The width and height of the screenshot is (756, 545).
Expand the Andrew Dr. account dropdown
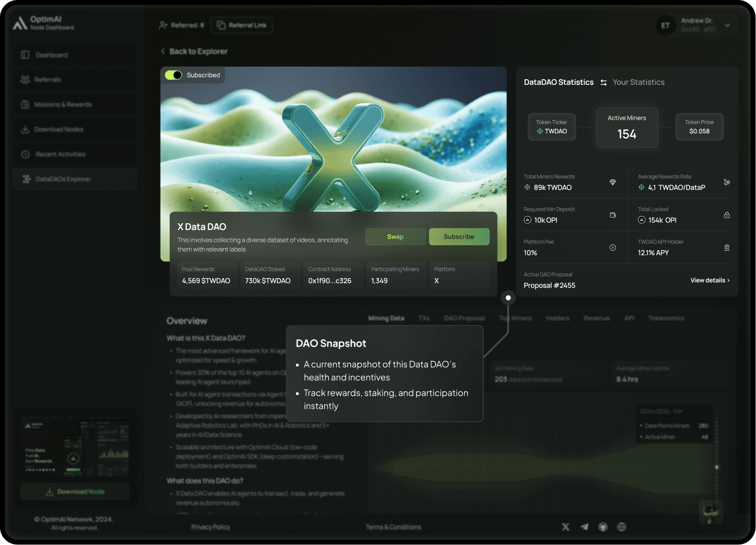(726, 25)
